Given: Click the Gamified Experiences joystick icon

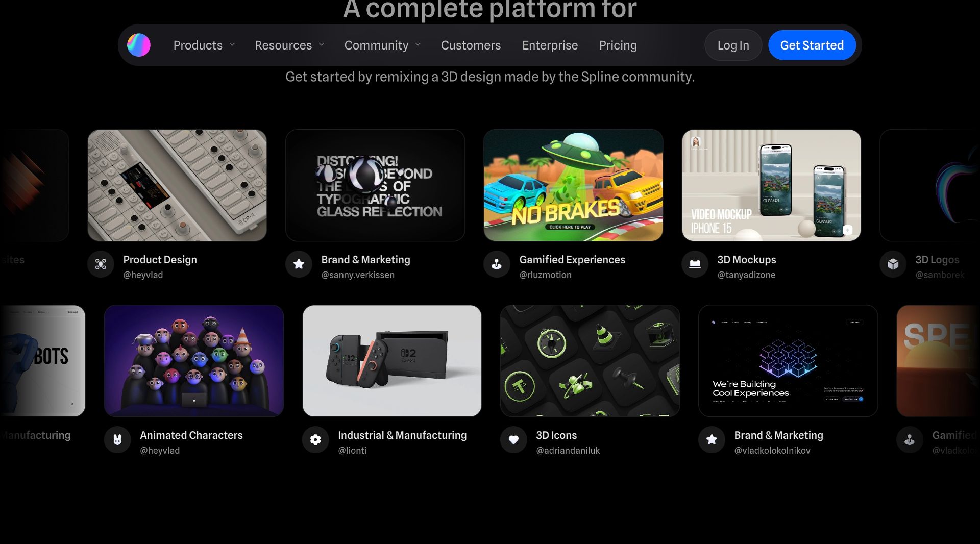Looking at the screenshot, I should coord(497,264).
